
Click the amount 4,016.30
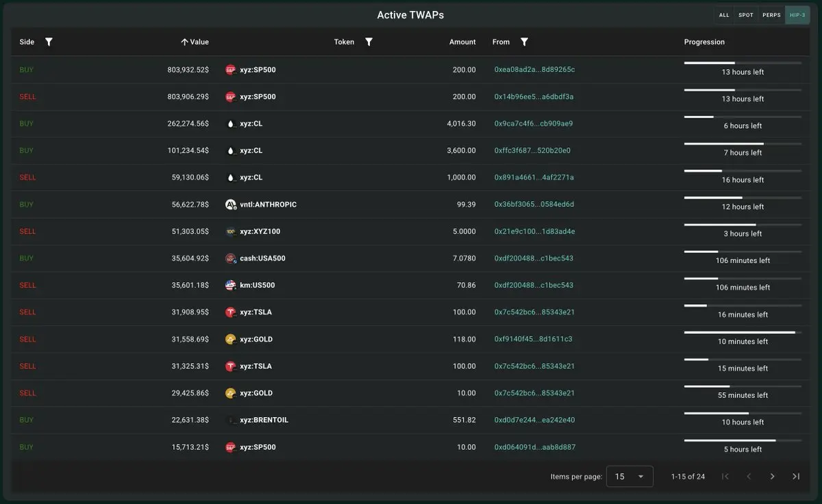[x=461, y=124]
